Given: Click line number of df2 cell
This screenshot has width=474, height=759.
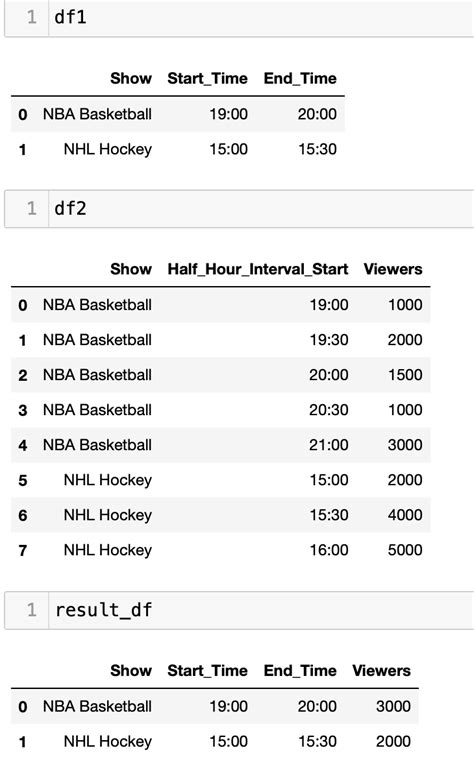Looking at the screenshot, I should 31,209.
